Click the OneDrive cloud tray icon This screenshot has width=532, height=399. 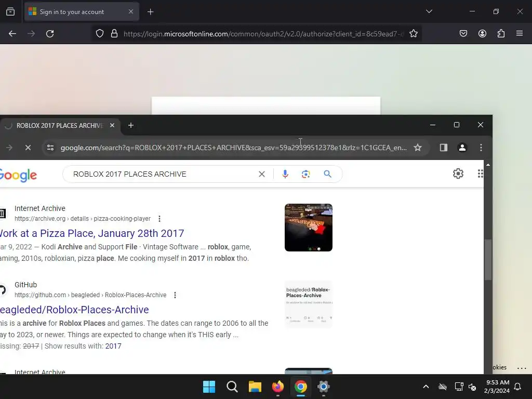pos(443,387)
